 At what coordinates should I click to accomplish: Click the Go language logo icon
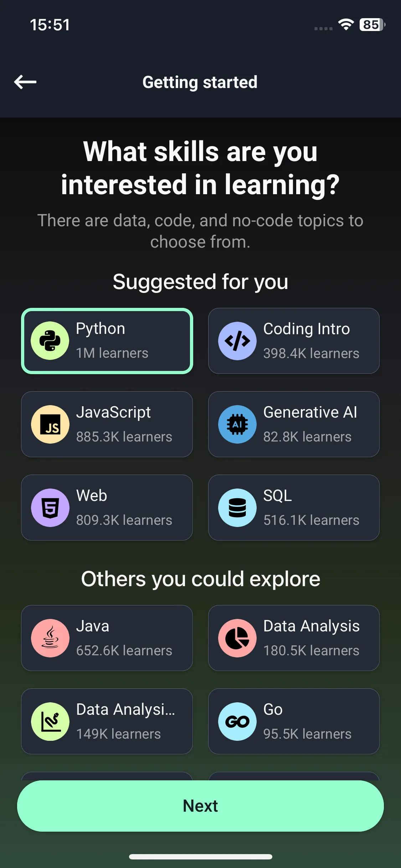(237, 721)
